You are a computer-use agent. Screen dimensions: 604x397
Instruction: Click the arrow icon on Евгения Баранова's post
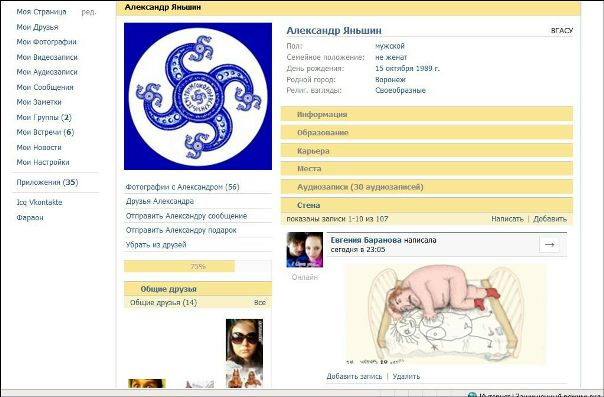(549, 245)
